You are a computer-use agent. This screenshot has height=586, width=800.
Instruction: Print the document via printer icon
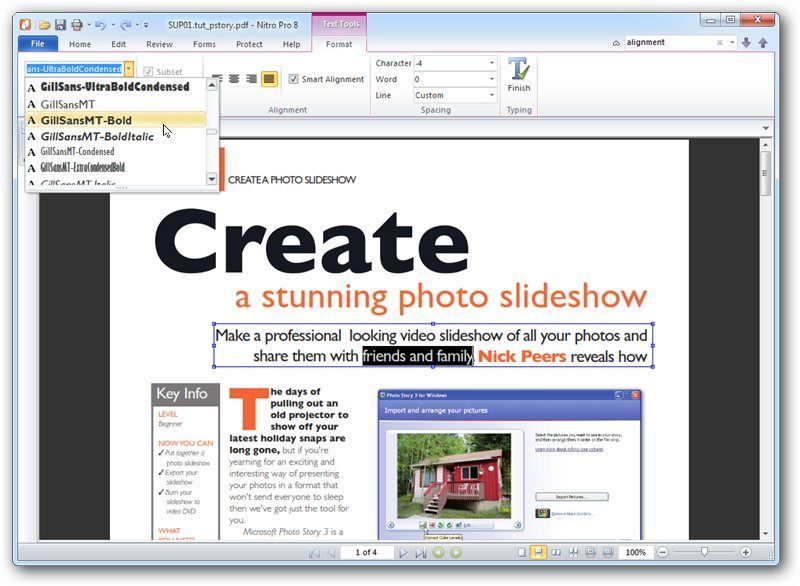click(x=77, y=24)
